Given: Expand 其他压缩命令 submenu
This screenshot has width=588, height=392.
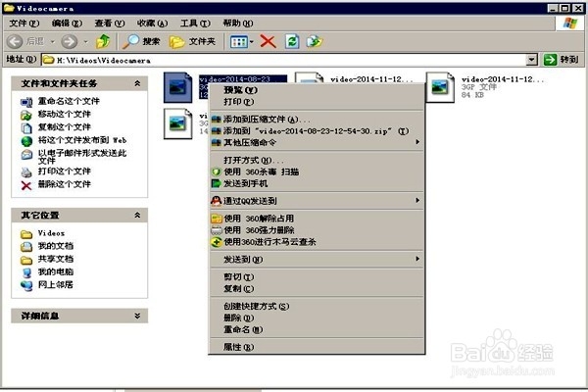Looking at the screenshot, I should [x=317, y=142].
